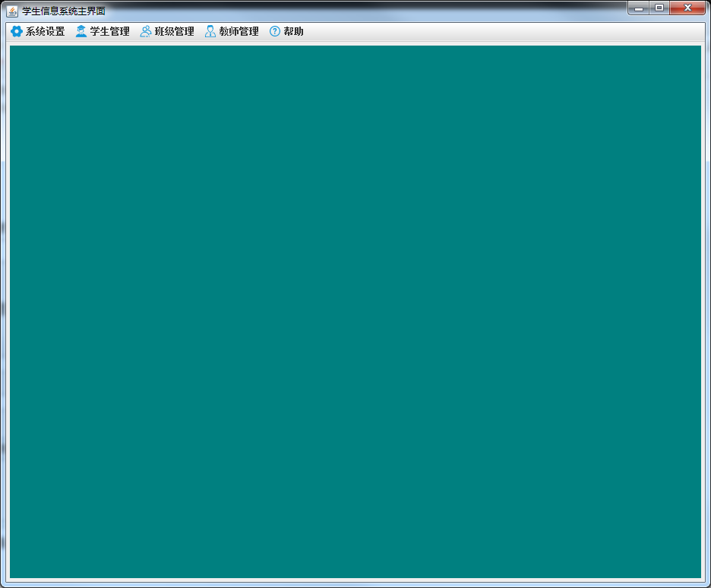Screen dimensions: 711x588
Task: Click the window's bottom edge border
Action: pyautogui.click(x=355, y=585)
